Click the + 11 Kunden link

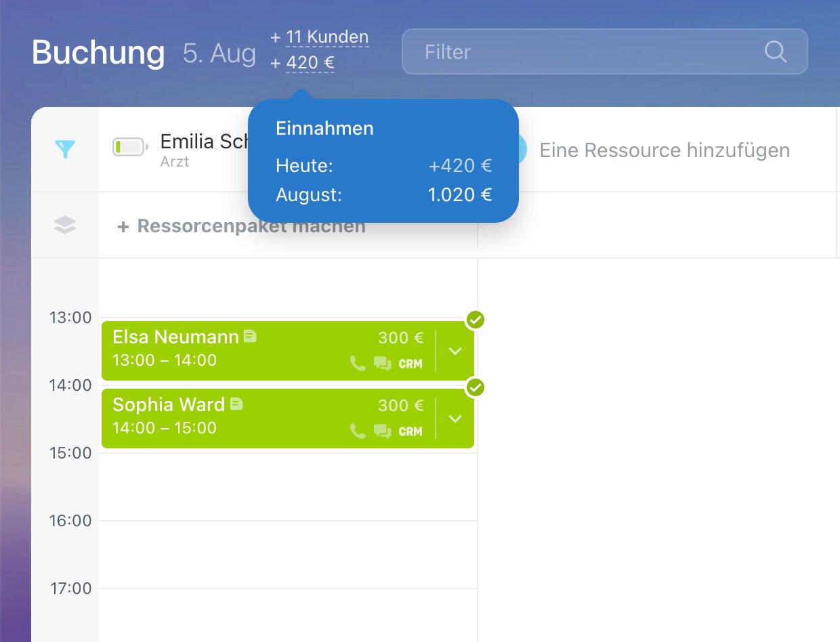327,37
